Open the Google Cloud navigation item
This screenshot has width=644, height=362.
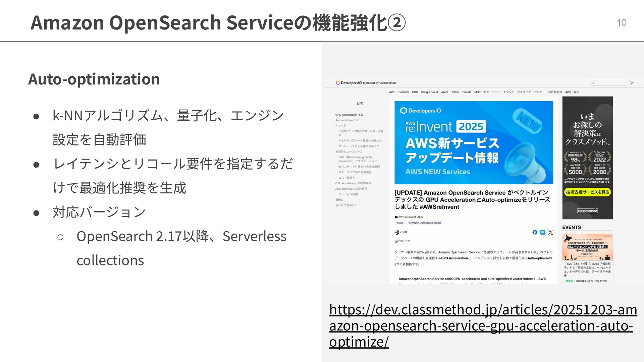429,92
